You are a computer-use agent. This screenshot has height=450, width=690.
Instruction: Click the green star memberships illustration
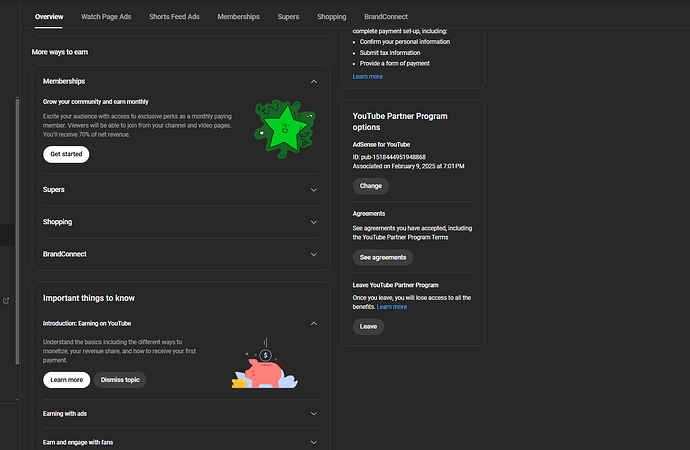click(x=285, y=128)
